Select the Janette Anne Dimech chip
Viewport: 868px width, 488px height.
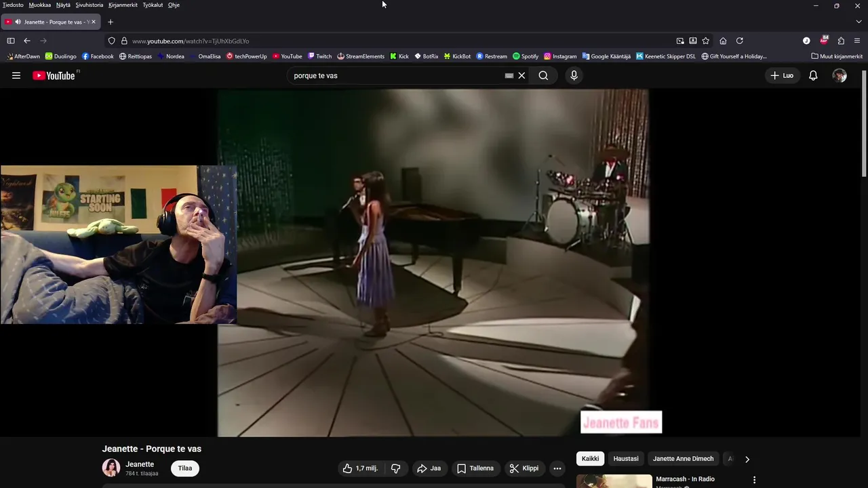pos(683,459)
